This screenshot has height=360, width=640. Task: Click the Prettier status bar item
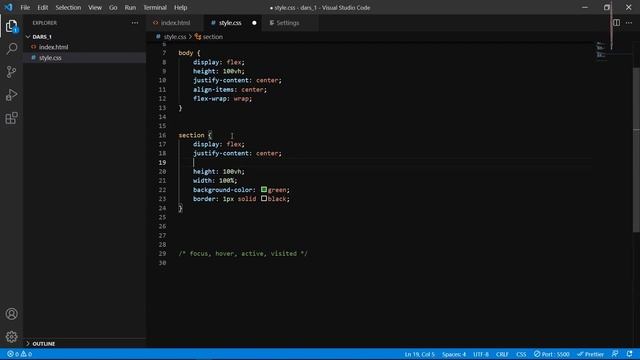point(590,354)
